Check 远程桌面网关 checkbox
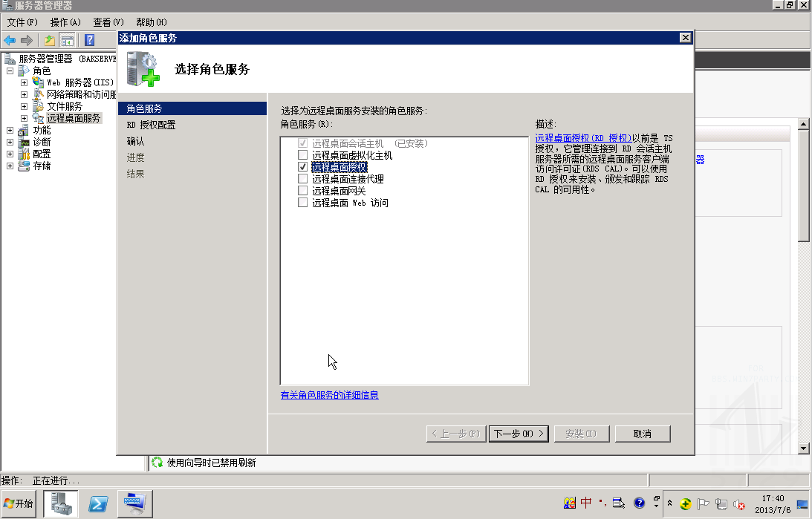This screenshot has height=519, width=812. click(303, 190)
